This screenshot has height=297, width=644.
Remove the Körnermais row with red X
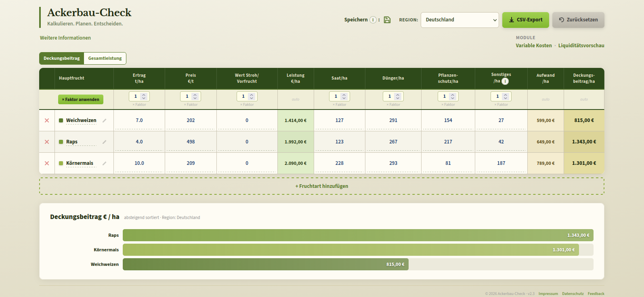pyautogui.click(x=47, y=163)
